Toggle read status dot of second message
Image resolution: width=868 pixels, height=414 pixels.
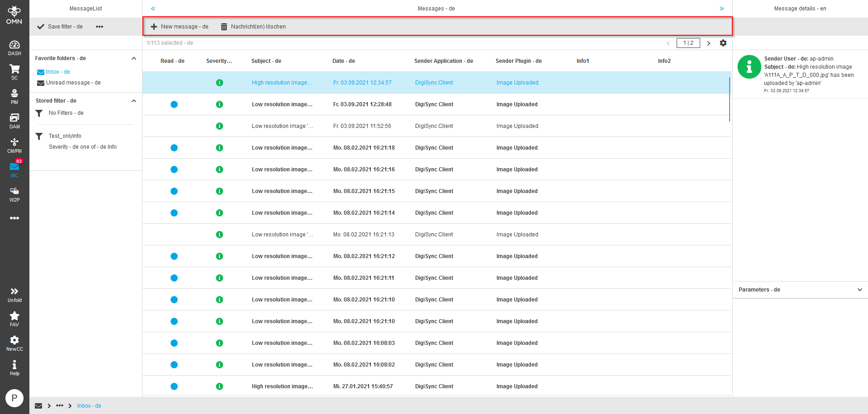[174, 104]
